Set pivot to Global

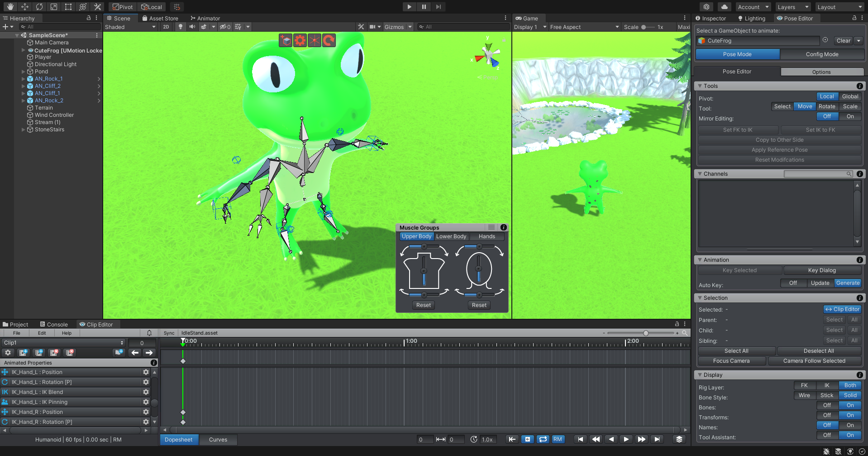coord(850,96)
